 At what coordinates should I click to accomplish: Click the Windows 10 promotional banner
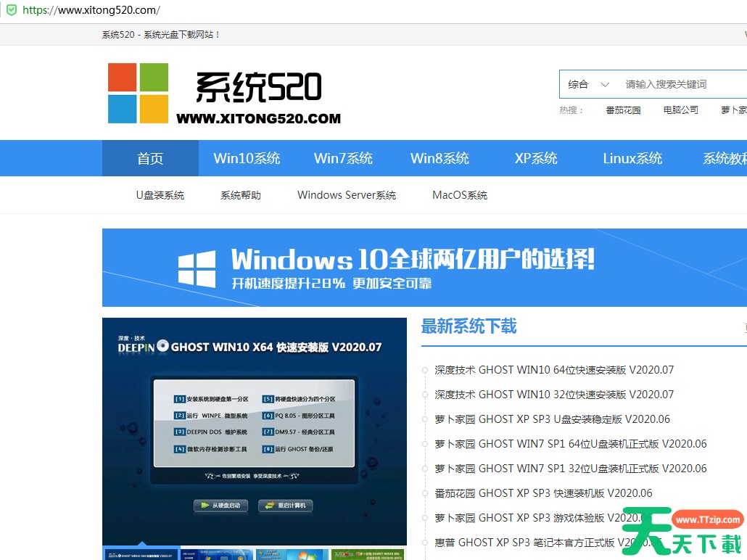point(424,268)
